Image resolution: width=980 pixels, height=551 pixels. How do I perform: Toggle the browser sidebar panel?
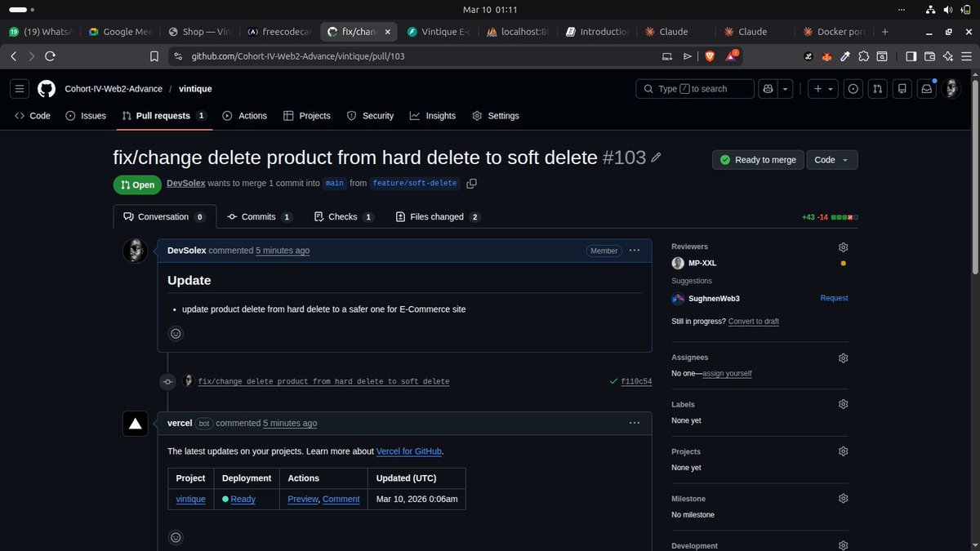(x=911, y=56)
